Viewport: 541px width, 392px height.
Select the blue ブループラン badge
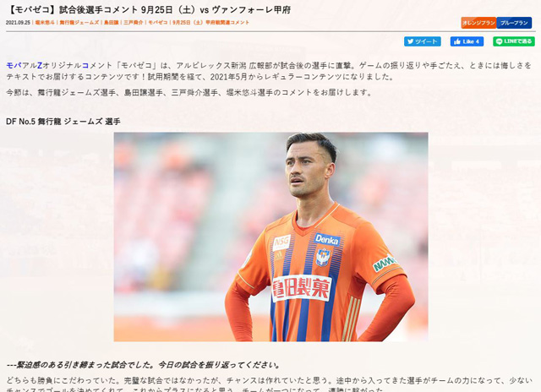click(514, 23)
